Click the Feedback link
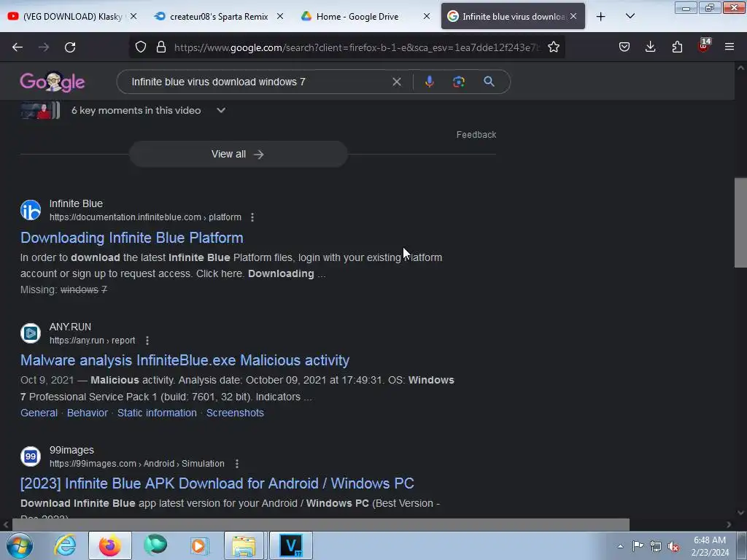Viewport: 747px width, 560px height. click(x=476, y=135)
